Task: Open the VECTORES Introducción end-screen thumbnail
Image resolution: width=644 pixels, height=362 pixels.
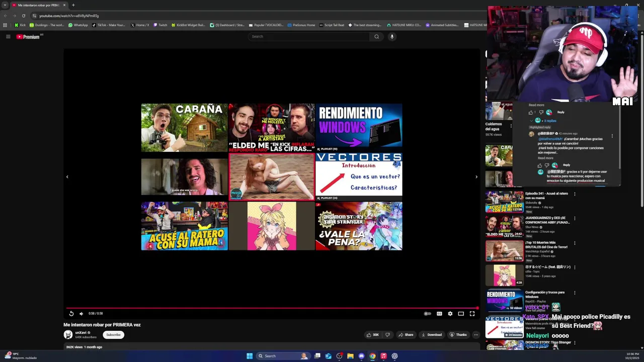Action: click(x=359, y=176)
